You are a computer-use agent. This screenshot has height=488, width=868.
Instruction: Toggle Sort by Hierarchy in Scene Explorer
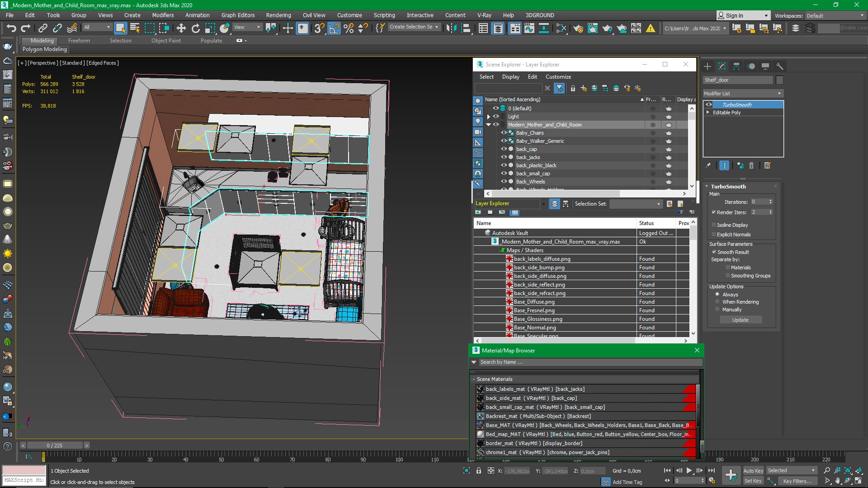coord(565,204)
